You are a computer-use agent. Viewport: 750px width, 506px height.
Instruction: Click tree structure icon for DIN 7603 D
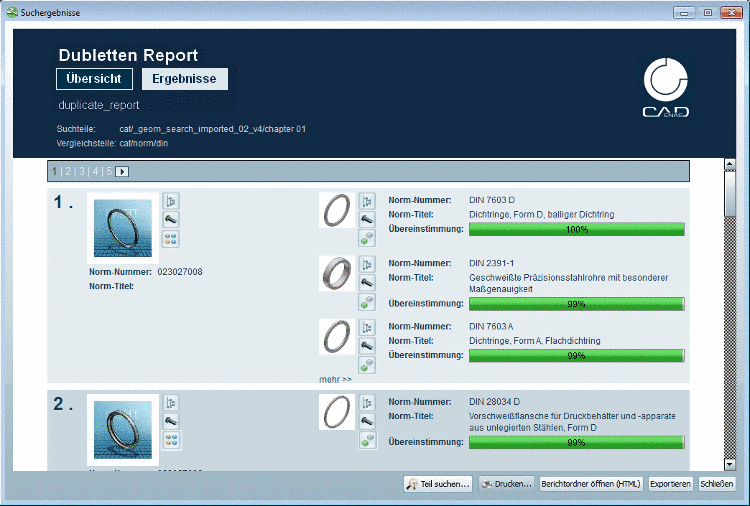(x=367, y=201)
